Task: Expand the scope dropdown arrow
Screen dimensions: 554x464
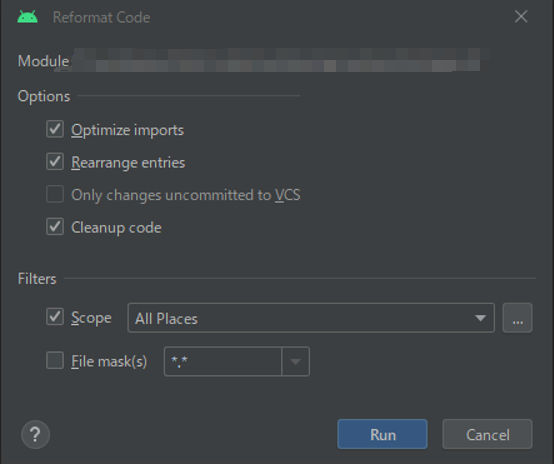Action: pos(481,318)
